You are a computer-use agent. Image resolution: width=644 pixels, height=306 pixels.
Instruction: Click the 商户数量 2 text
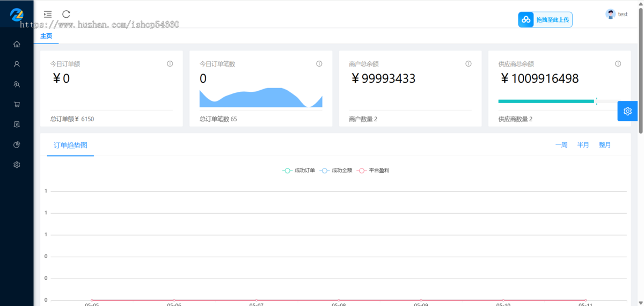coord(363,119)
